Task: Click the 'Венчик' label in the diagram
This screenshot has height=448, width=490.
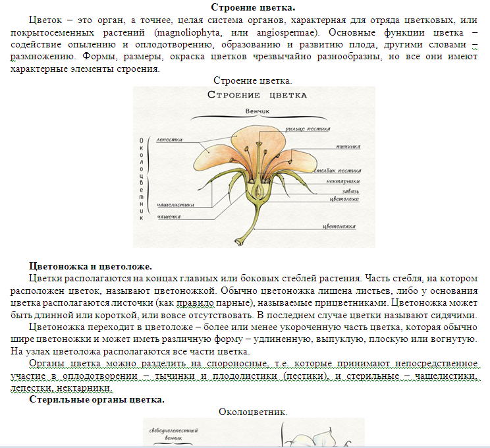Action: pyautogui.click(x=258, y=111)
